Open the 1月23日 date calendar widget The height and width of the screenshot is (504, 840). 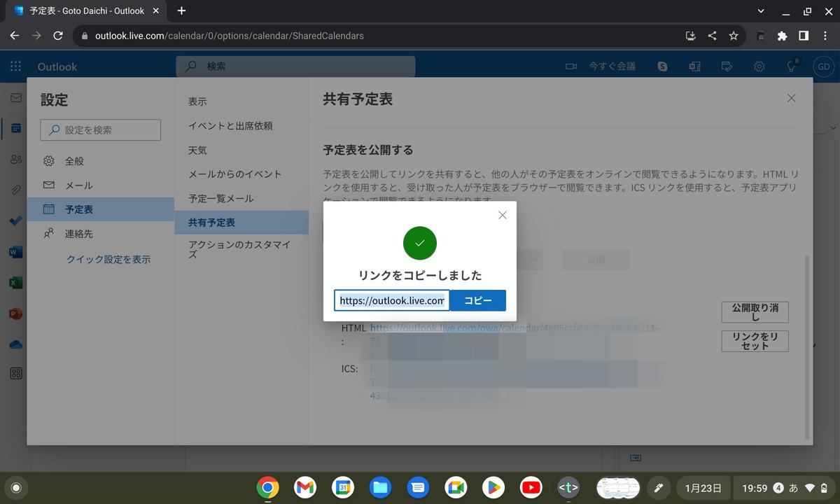pyautogui.click(x=703, y=488)
